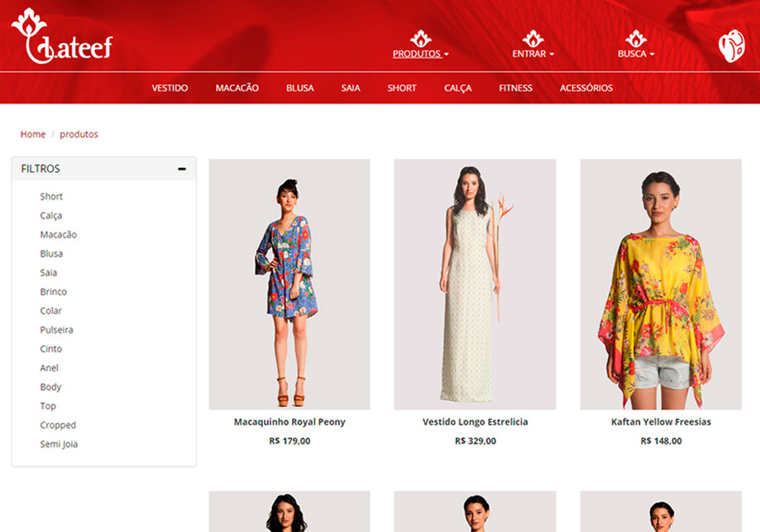Click the produtos breadcrumb link
Screen dimensions: 760x532
[79, 134]
